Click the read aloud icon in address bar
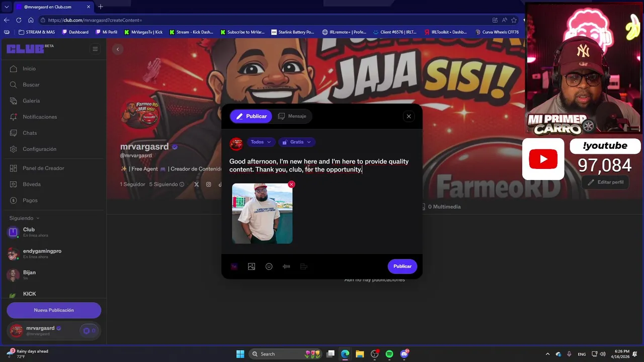Viewport: 644px width, 362px height. pyautogui.click(x=504, y=20)
